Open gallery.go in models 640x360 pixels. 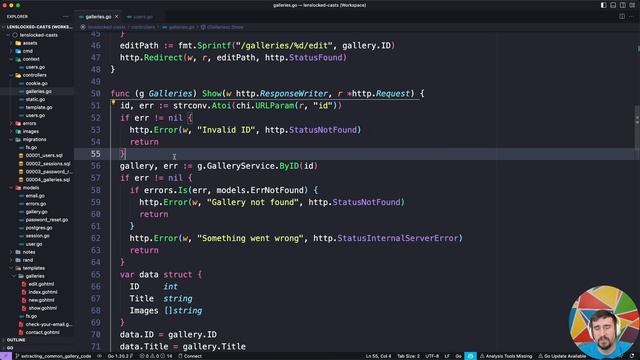(x=37, y=212)
